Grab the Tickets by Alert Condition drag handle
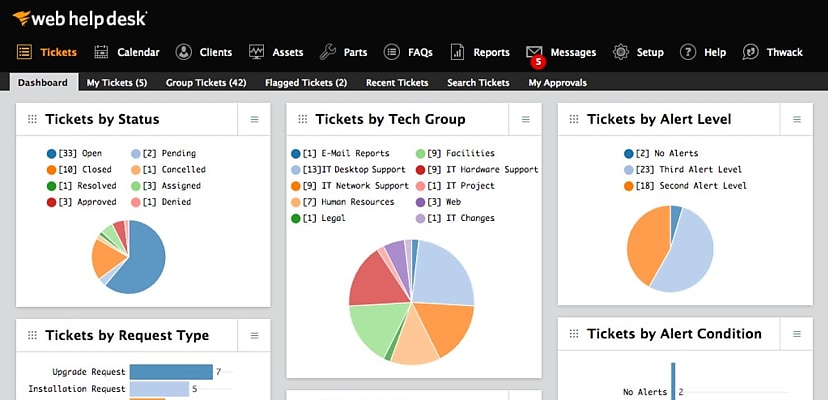The image size is (828, 400). [x=574, y=334]
